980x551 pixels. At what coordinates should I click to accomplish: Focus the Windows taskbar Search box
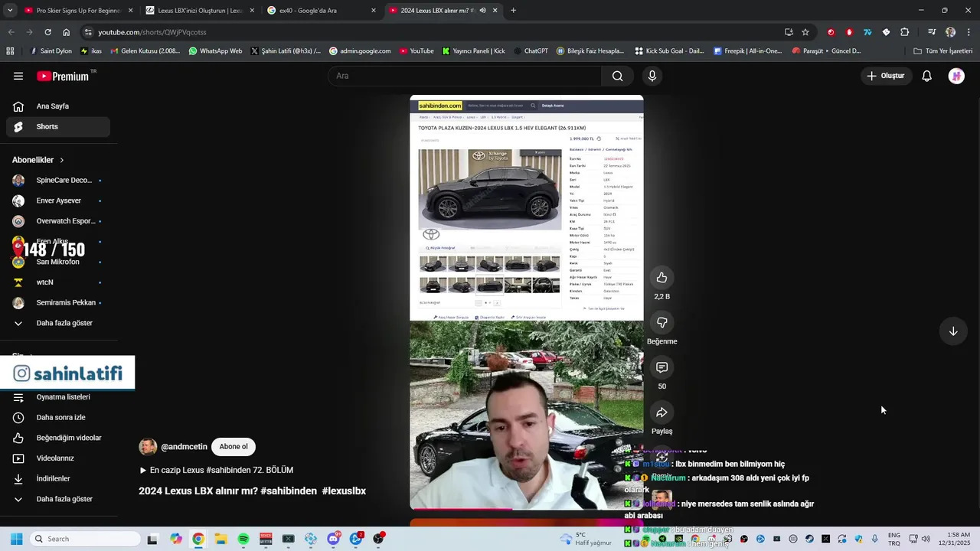coord(83,539)
